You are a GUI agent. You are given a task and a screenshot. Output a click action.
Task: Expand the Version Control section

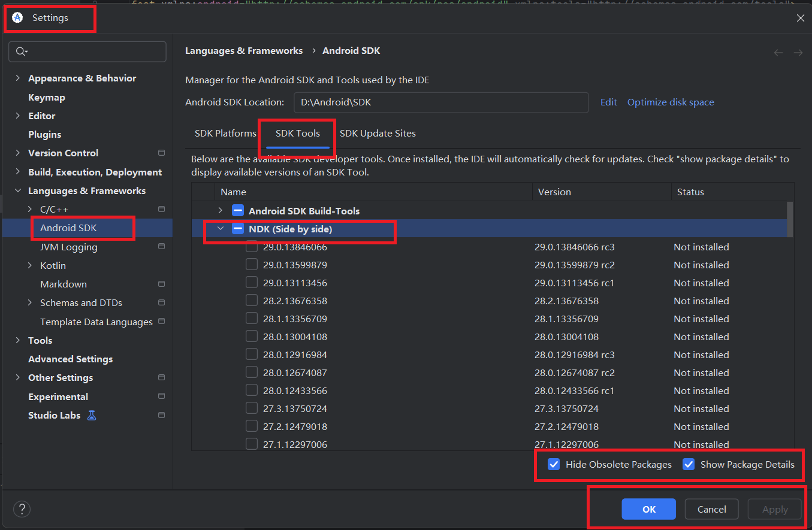[x=17, y=153]
